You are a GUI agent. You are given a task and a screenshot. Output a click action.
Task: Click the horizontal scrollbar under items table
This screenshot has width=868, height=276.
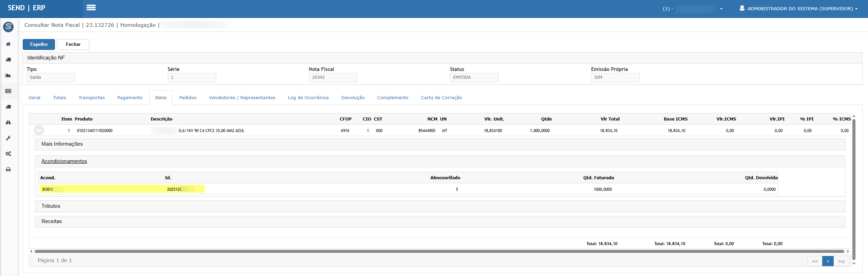click(x=439, y=252)
